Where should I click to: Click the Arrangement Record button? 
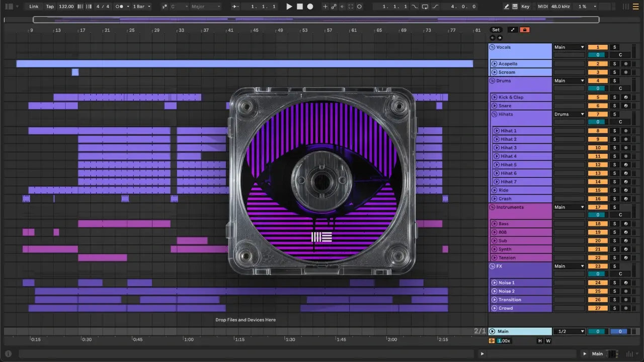pos(310,7)
